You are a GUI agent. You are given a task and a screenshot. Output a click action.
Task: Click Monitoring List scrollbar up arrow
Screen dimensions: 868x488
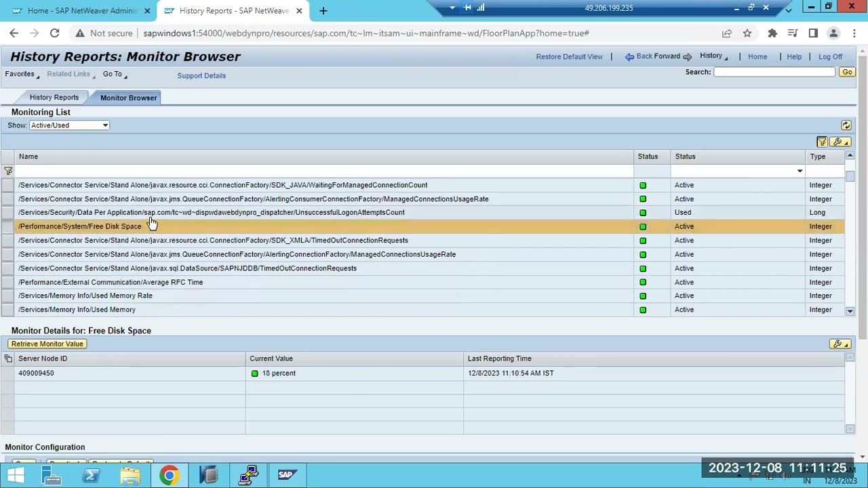tap(850, 157)
